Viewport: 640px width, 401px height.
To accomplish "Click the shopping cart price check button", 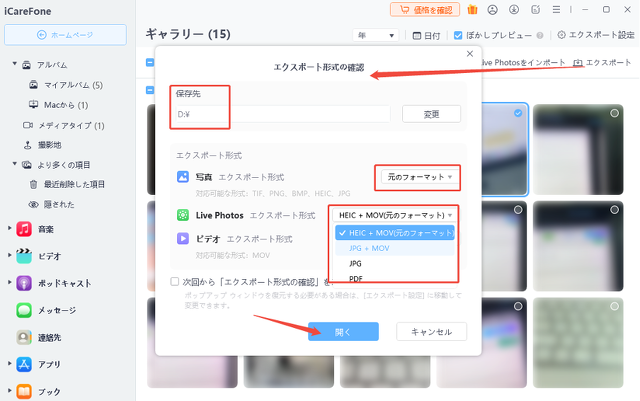I will click(425, 10).
